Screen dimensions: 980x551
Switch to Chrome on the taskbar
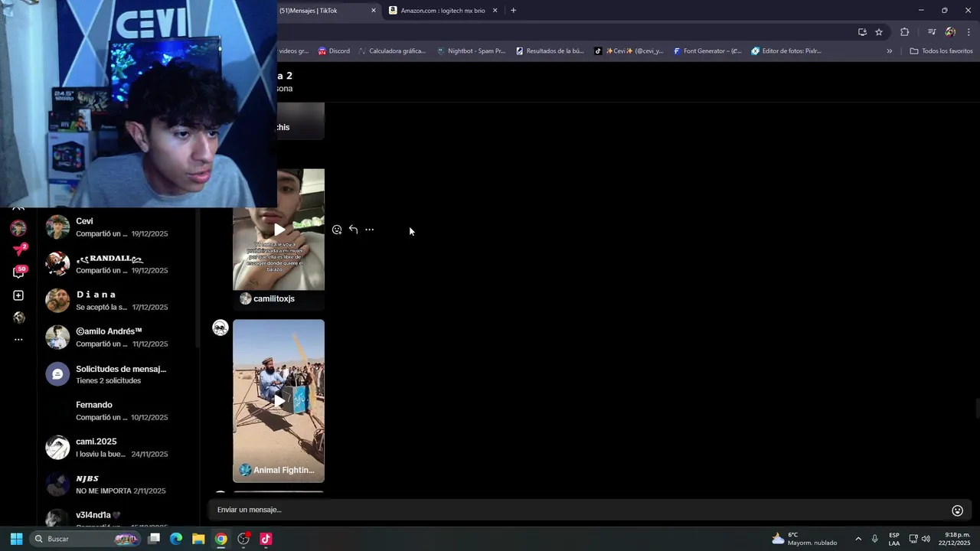click(220, 539)
